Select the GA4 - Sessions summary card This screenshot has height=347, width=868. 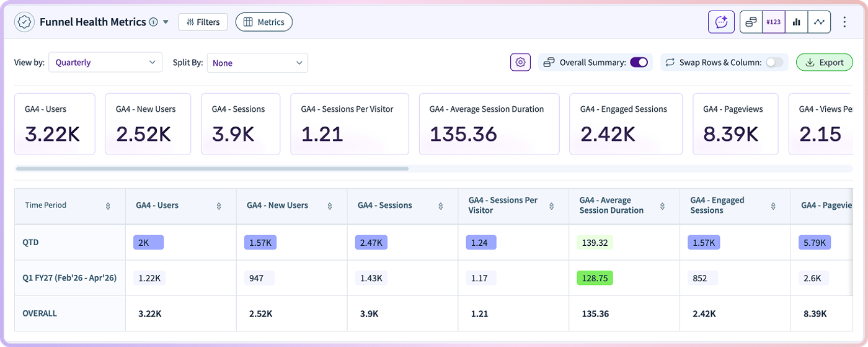pos(241,124)
